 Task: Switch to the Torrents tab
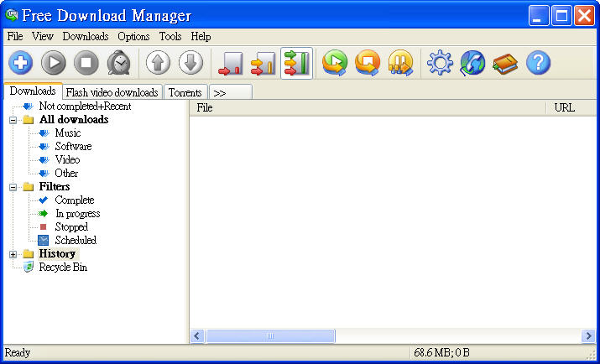[x=185, y=92]
